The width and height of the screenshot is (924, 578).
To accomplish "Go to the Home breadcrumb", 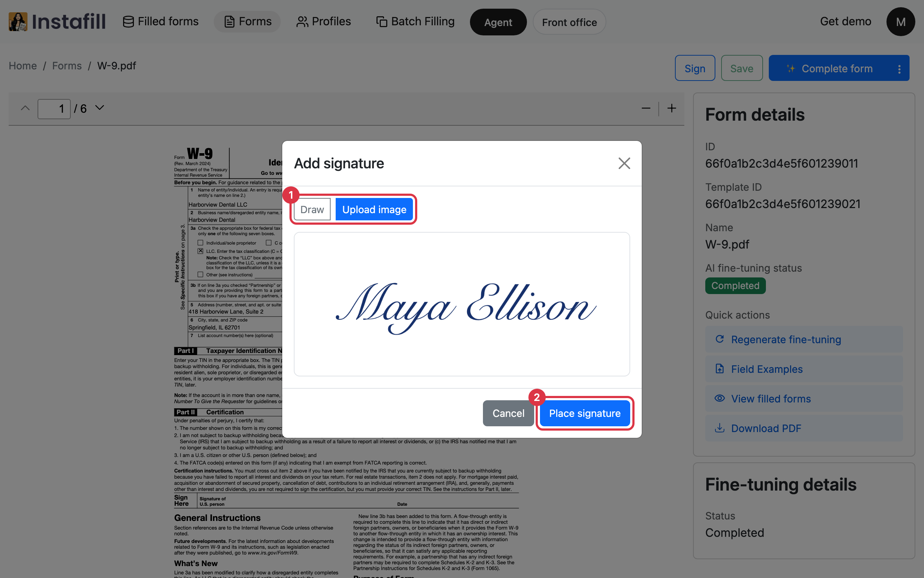I will pos(23,66).
